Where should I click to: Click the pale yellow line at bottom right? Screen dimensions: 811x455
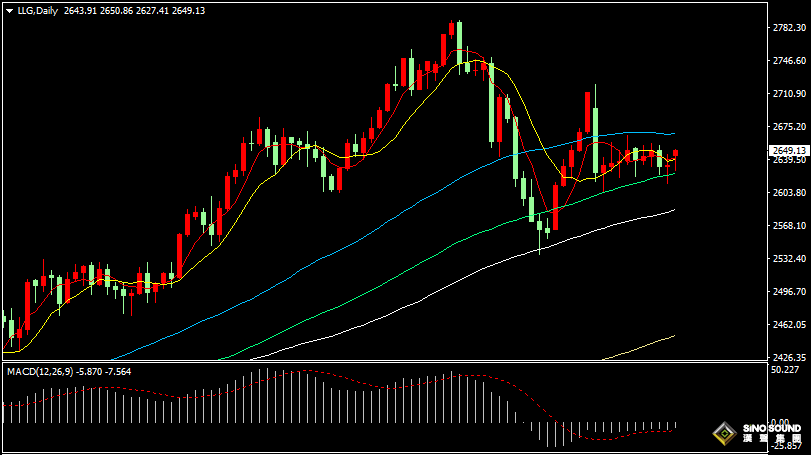click(x=639, y=347)
